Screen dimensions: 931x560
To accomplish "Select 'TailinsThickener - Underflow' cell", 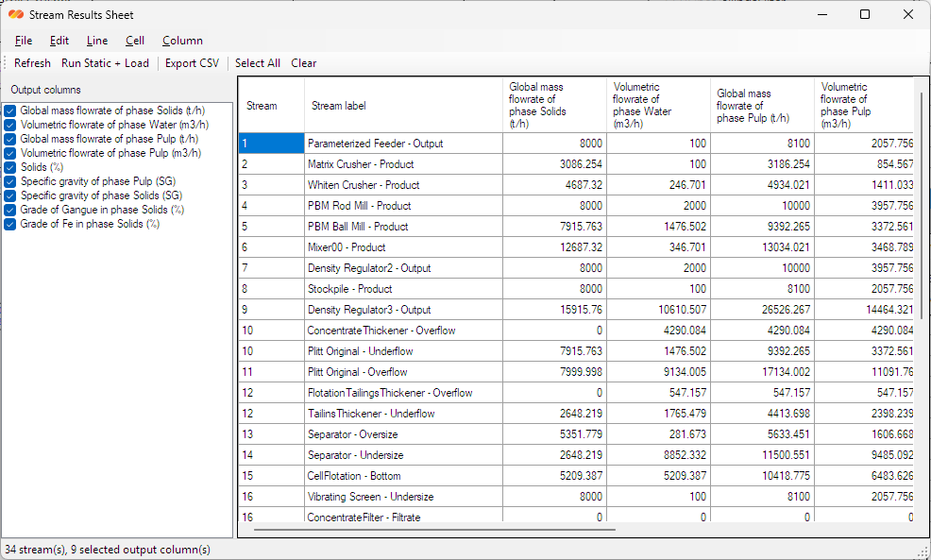I will tap(403, 414).
